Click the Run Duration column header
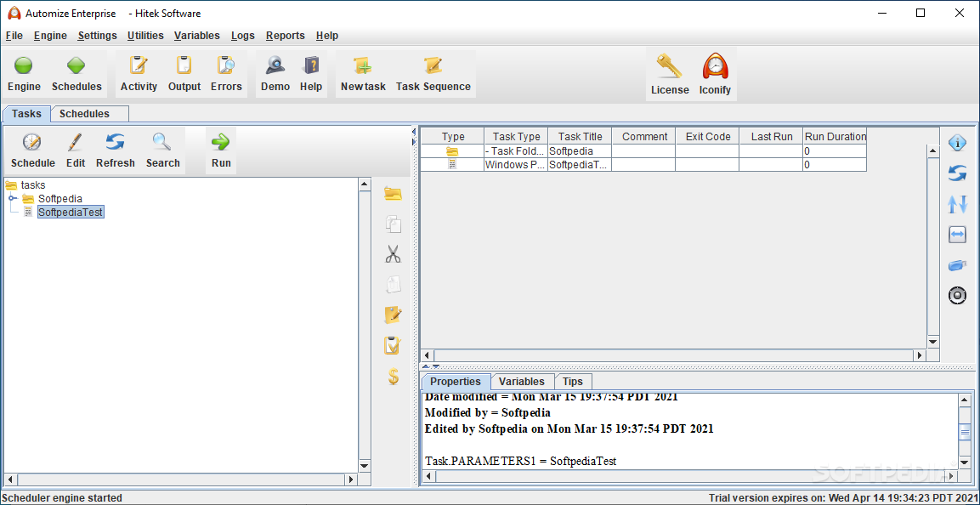 (835, 136)
